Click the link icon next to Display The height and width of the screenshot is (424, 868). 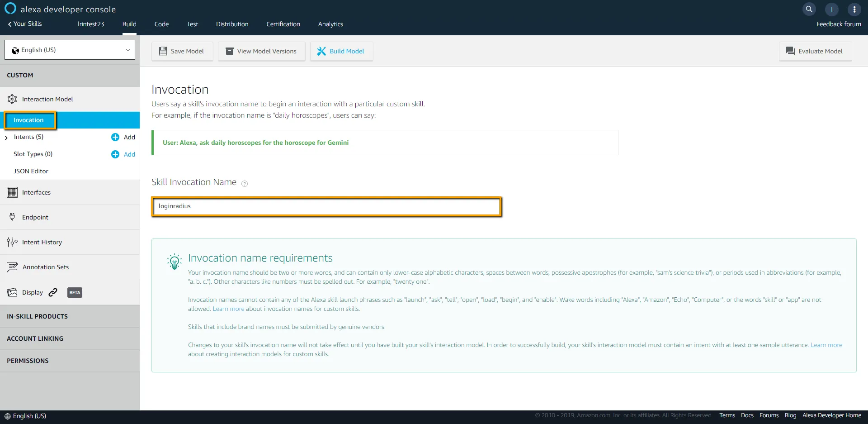coord(53,292)
